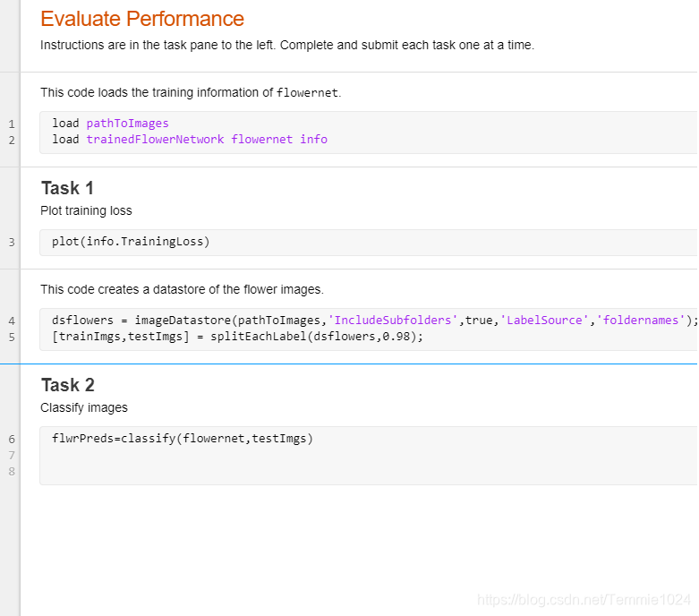Click the 'Plot training loss' description
This screenshot has width=699, height=616.
(x=86, y=210)
